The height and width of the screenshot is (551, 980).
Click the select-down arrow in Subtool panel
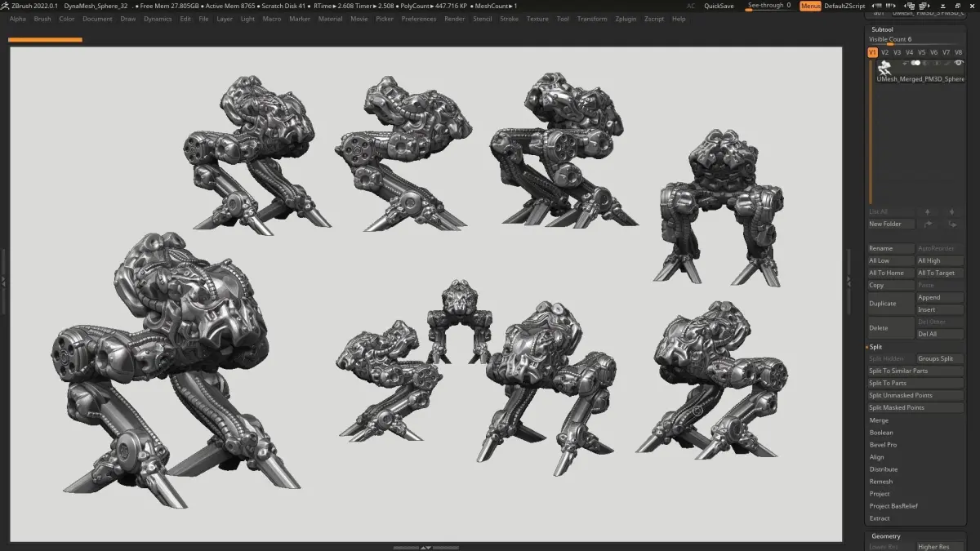tap(952, 212)
